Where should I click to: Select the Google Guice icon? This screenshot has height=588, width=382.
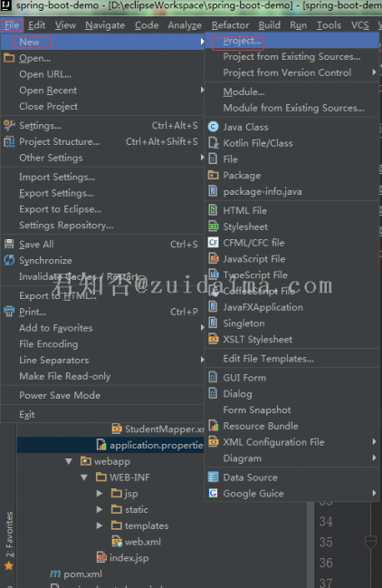(213, 493)
